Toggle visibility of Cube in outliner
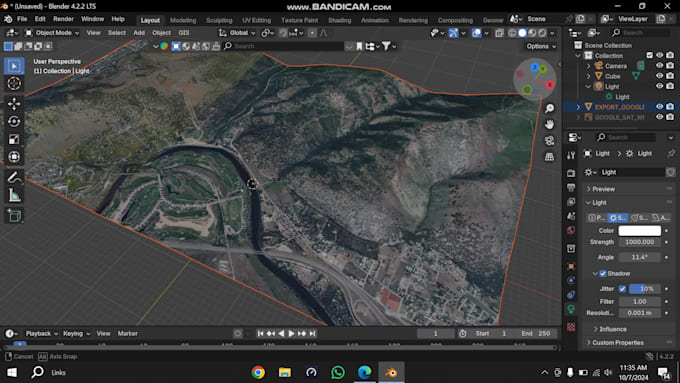This screenshot has width=680, height=383. pos(660,76)
